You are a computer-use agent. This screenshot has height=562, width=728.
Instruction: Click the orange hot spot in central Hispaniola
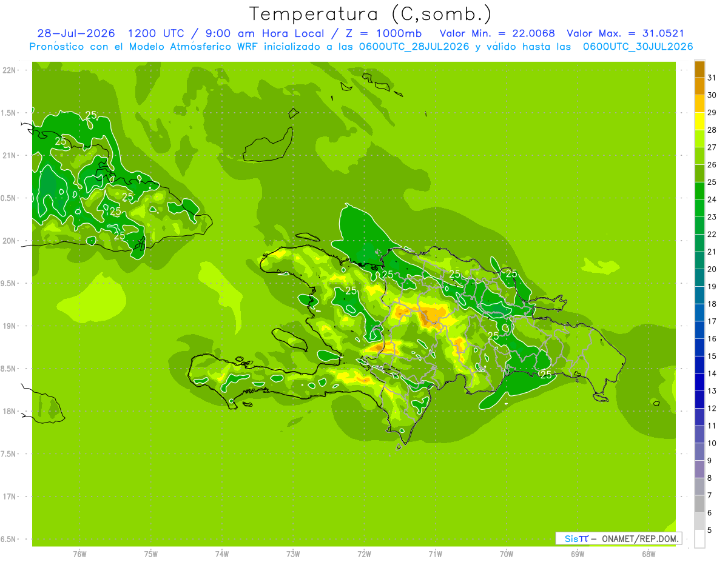pos(432,316)
